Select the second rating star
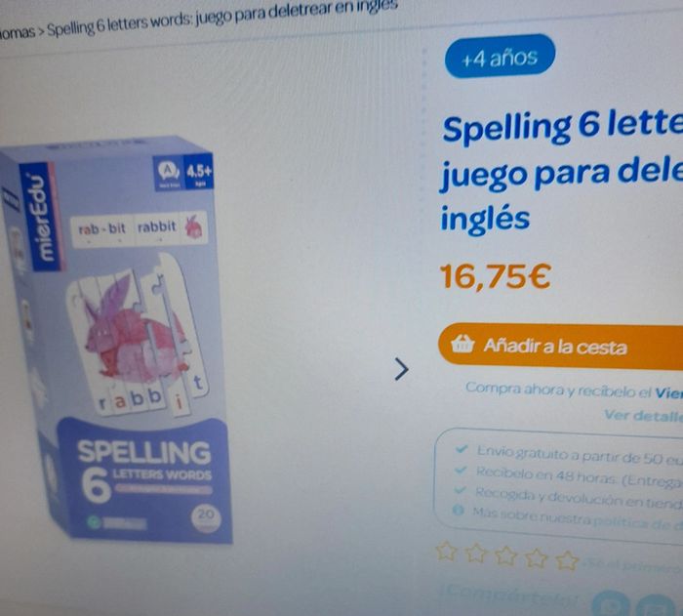Viewport: 683px width, 616px height. [x=476, y=554]
